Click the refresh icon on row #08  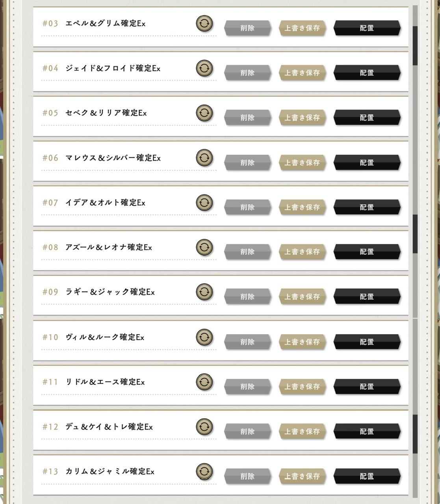click(204, 247)
